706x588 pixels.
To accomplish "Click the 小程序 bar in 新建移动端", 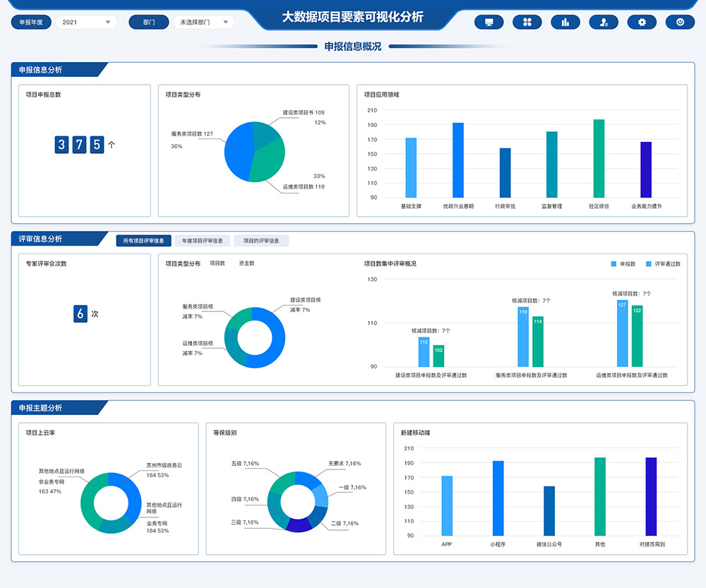I will coord(498,498).
